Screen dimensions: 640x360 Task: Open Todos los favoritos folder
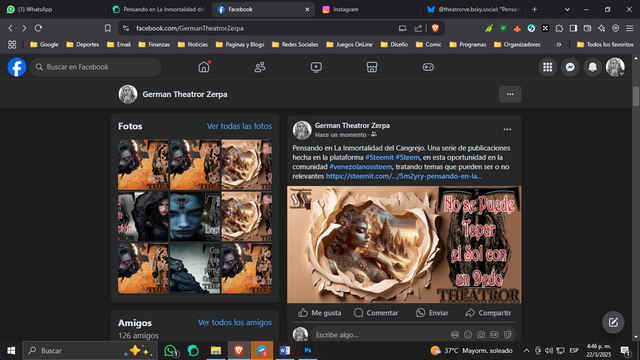(605, 44)
